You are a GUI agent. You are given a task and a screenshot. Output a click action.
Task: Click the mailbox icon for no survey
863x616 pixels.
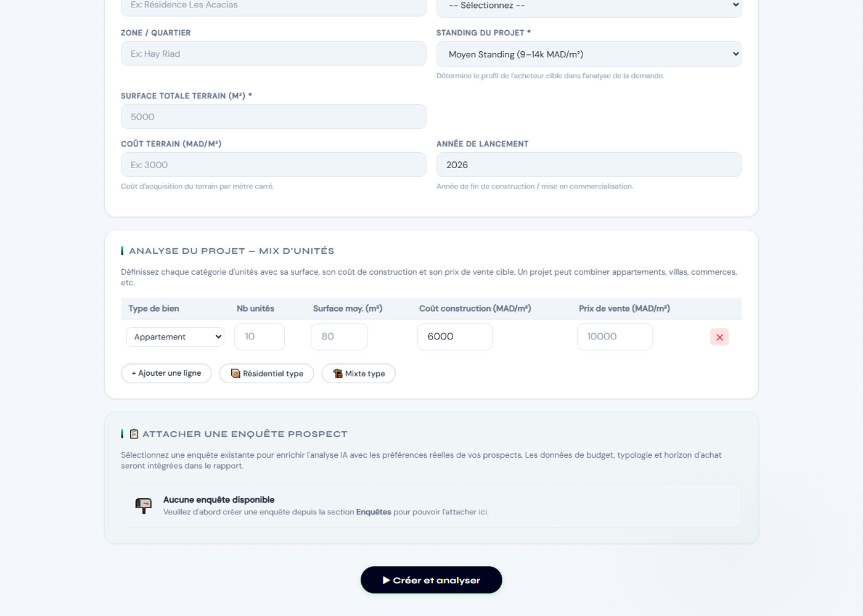tap(143, 506)
